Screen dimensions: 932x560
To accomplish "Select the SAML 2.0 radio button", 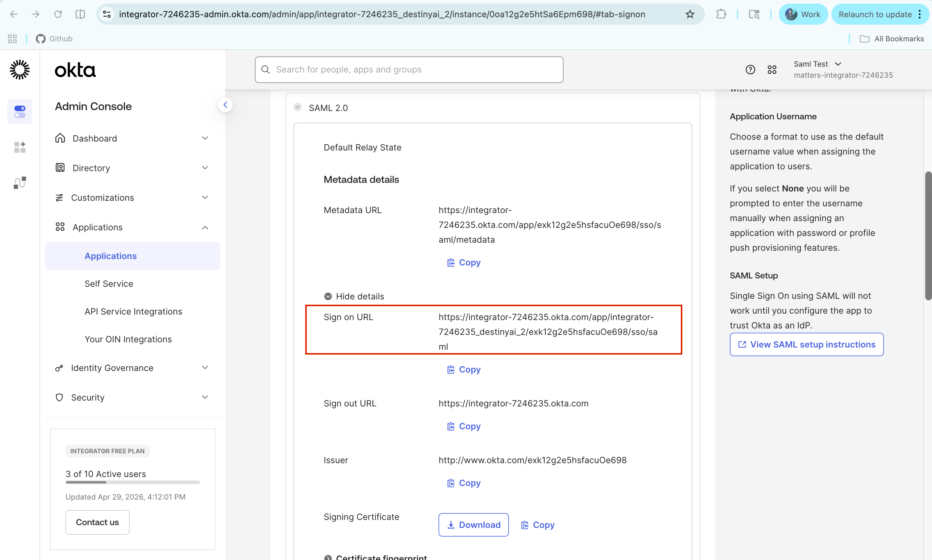I will [297, 108].
